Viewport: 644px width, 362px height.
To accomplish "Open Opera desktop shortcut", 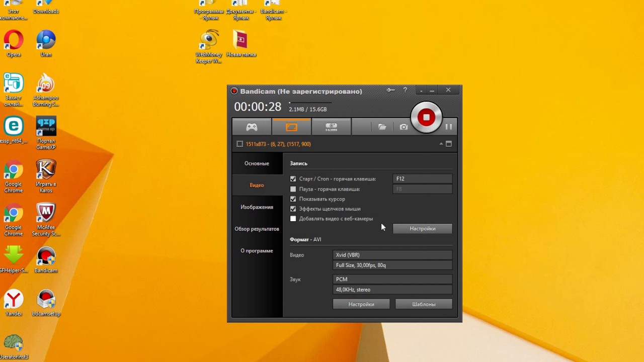I will [x=14, y=43].
